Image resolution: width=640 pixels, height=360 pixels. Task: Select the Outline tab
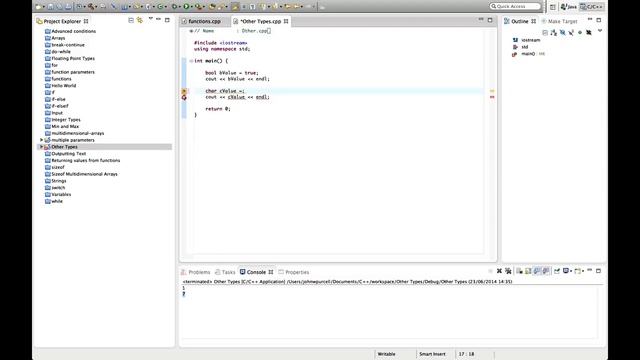(x=520, y=21)
